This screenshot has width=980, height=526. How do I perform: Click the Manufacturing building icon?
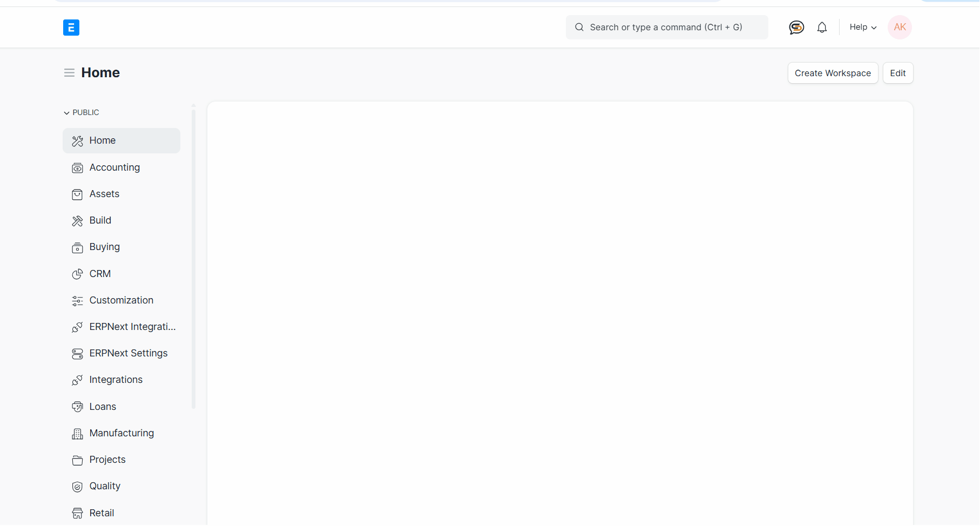click(x=77, y=434)
